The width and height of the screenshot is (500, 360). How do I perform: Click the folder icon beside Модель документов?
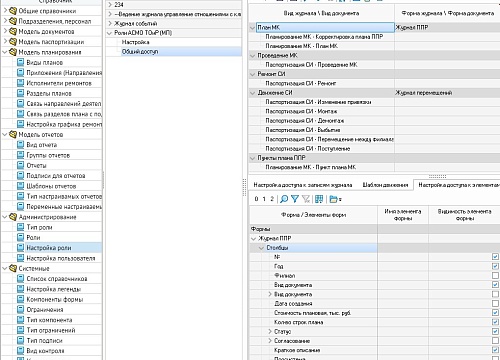[13, 32]
